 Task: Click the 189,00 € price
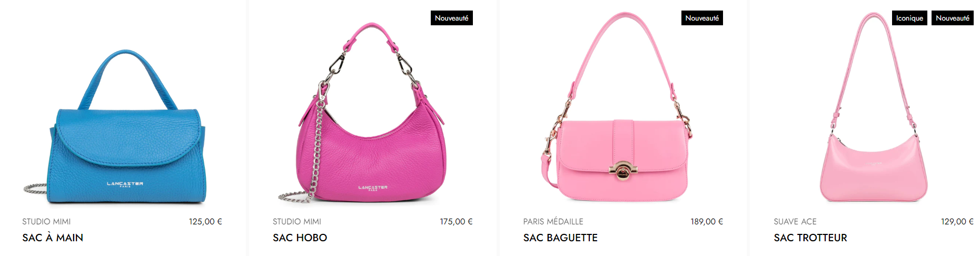pos(707,222)
